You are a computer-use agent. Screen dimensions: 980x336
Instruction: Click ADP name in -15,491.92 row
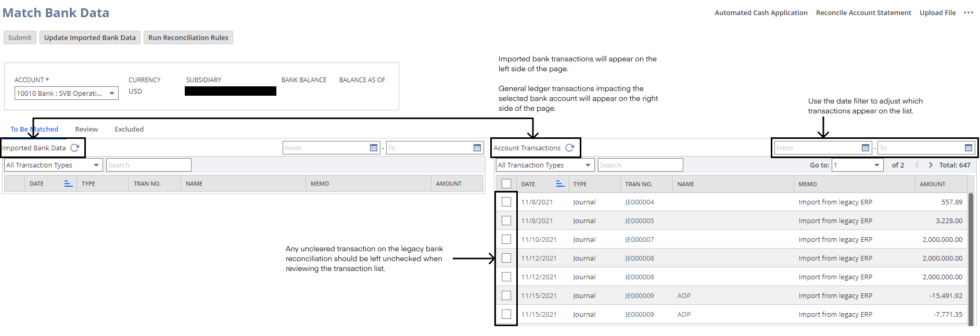click(x=684, y=295)
